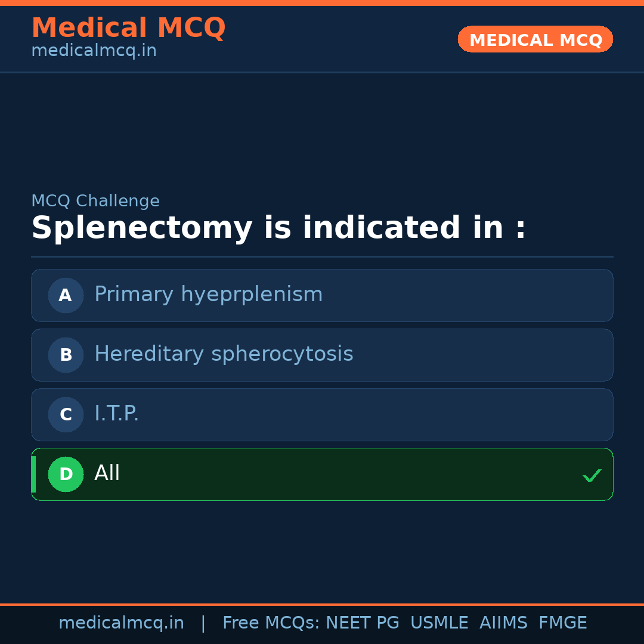Click AIIMS in the footer
Image resolution: width=644 pixels, height=644 pixels.
[503, 623]
